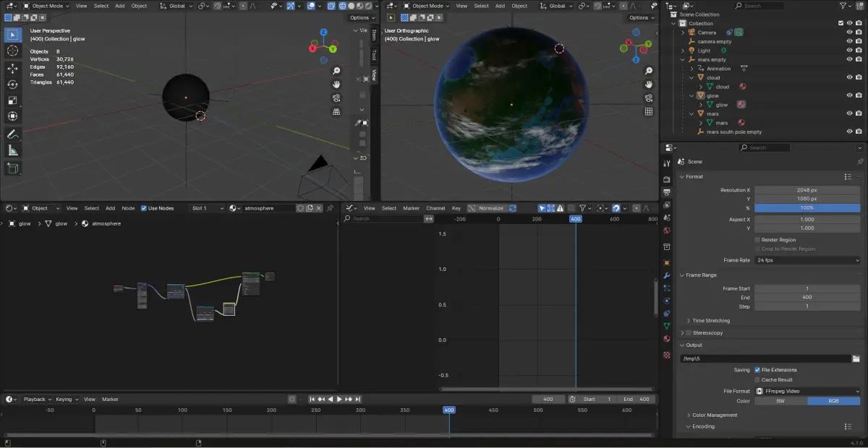The width and height of the screenshot is (868, 448).
Task: Hide the cloud object via eye icon
Action: pyautogui.click(x=850, y=77)
